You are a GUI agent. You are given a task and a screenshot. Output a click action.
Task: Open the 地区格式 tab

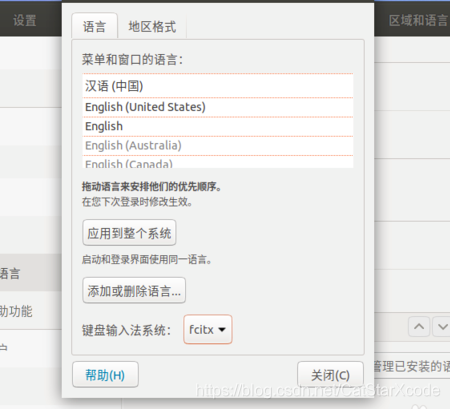click(x=152, y=26)
